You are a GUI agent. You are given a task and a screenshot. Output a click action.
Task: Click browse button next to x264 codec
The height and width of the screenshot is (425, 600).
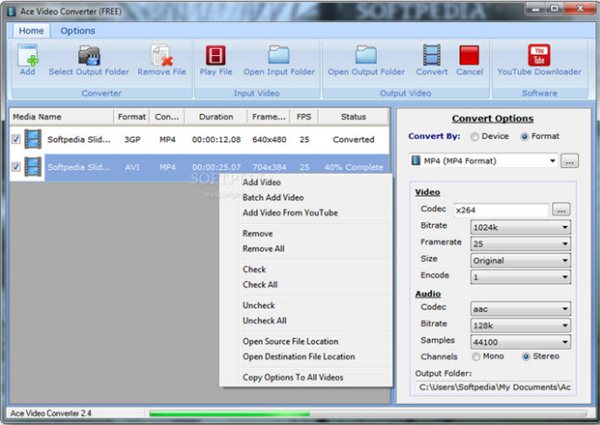click(562, 210)
